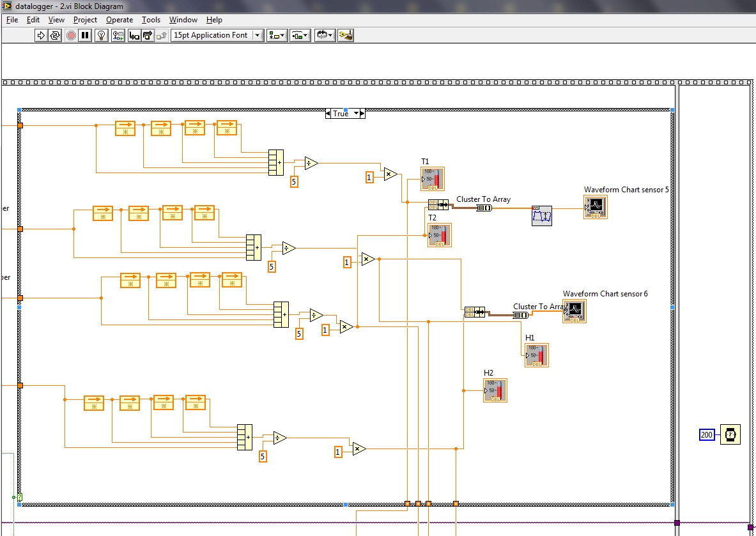Click the Step Over button

(148, 35)
